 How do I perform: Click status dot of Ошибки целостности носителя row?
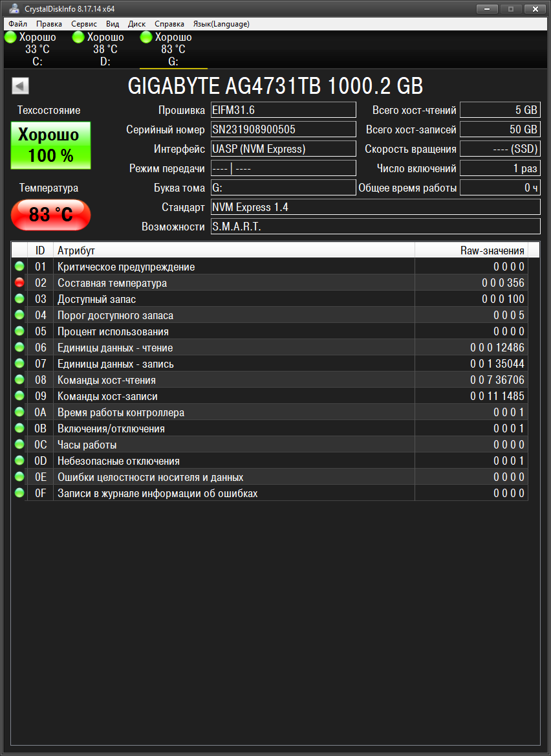pyautogui.click(x=19, y=477)
